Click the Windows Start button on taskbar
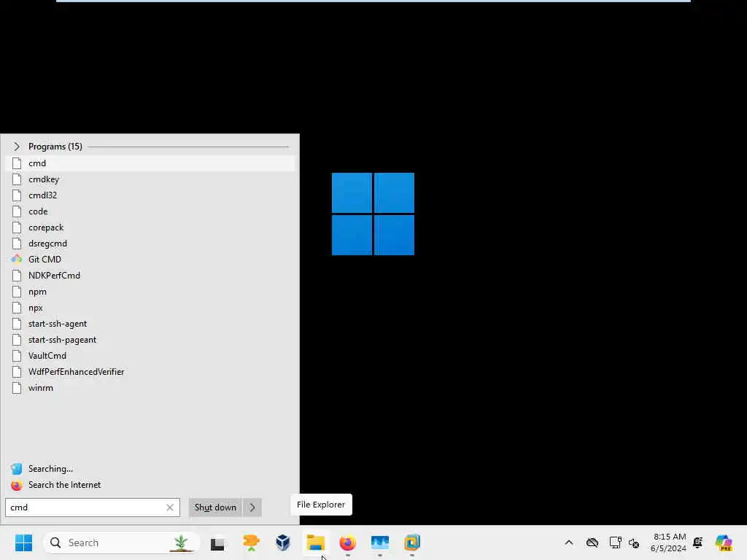This screenshot has height=560, width=747. click(23, 542)
